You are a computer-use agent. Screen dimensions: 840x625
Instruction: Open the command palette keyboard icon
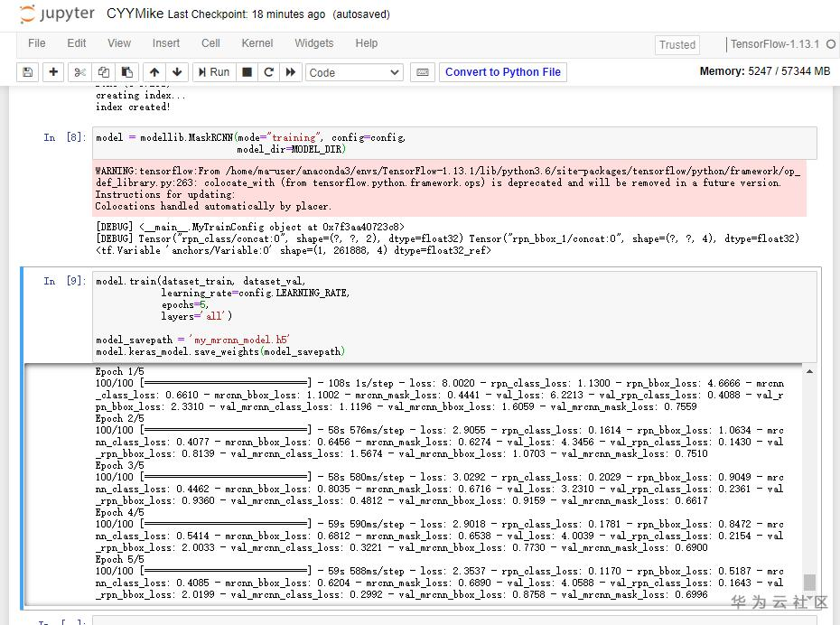point(422,72)
